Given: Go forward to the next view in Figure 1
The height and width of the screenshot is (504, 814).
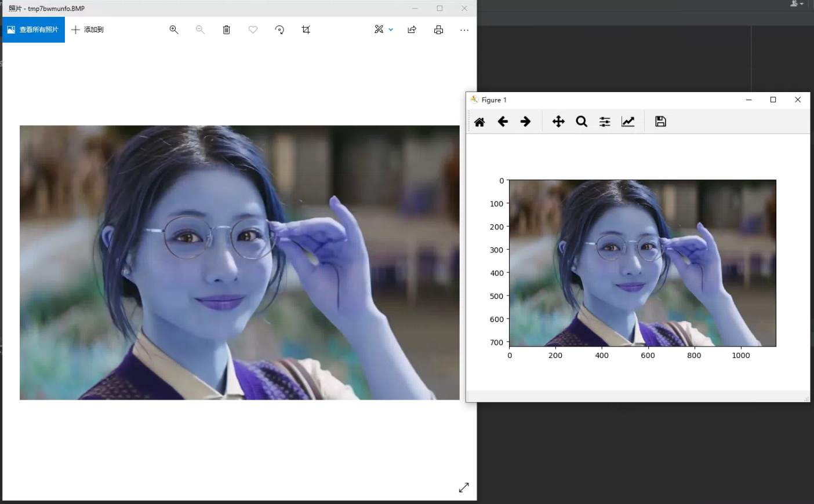Looking at the screenshot, I should pyautogui.click(x=525, y=122).
